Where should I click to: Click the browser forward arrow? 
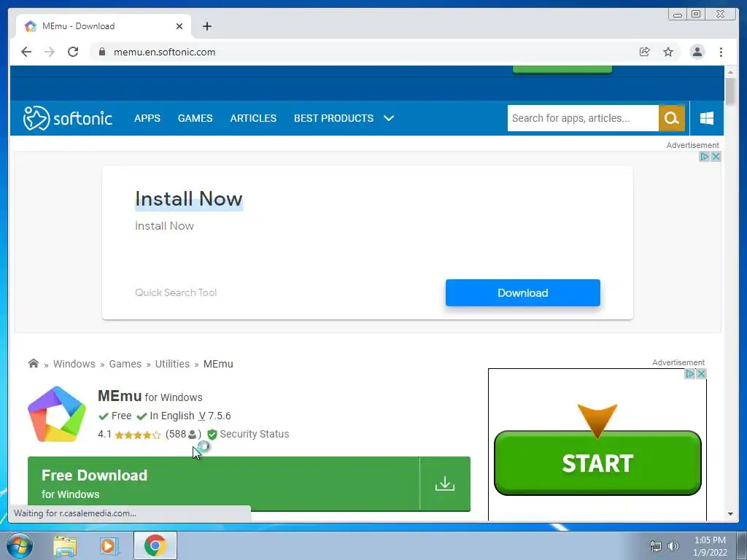50,52
